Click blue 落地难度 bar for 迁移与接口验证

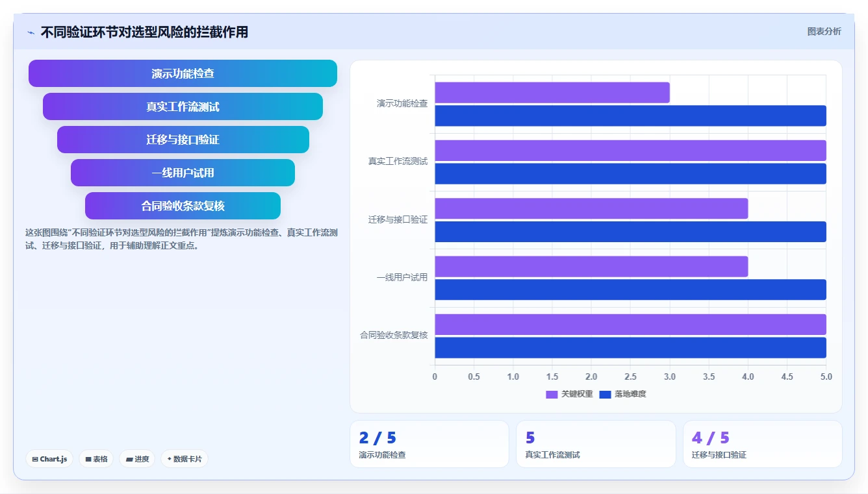click(x=630, y=232)
